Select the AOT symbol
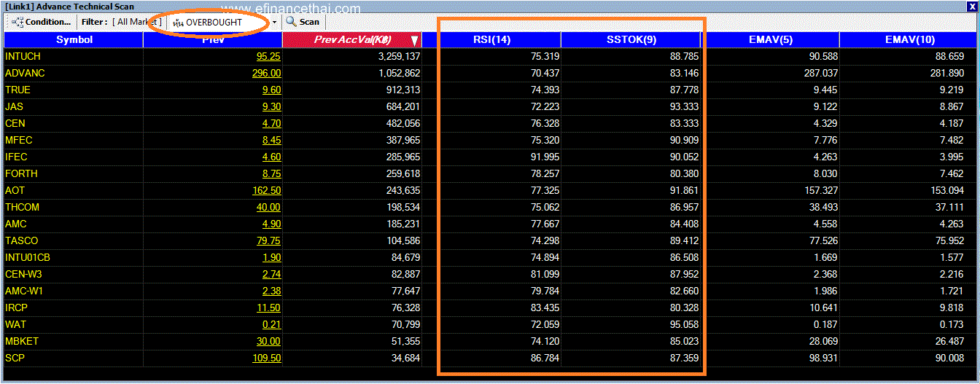 coord(15,190)
